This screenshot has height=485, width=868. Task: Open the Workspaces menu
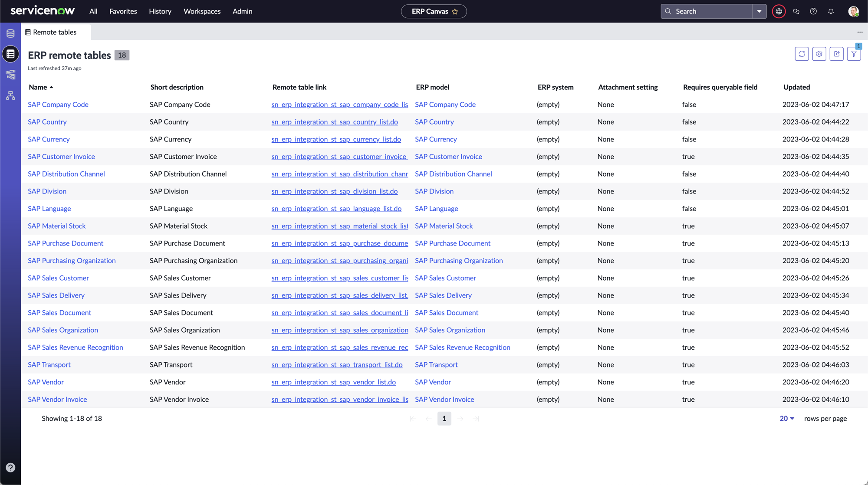[202, 11]
